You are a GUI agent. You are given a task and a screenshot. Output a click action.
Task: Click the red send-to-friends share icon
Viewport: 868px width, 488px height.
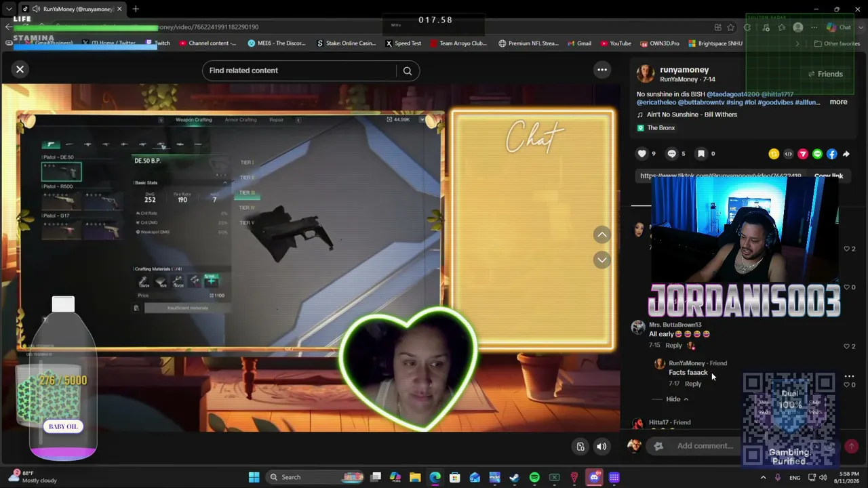pyautogui.click(x=803, y=154)
